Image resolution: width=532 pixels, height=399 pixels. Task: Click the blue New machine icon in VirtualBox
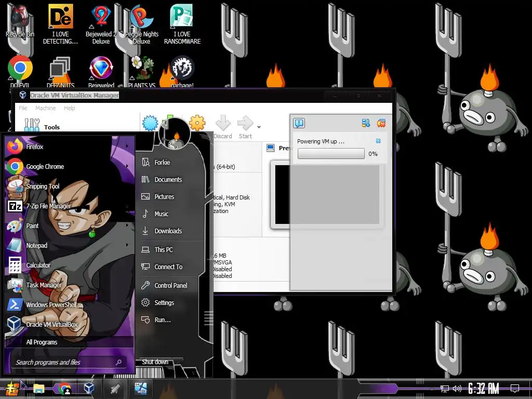150,123
